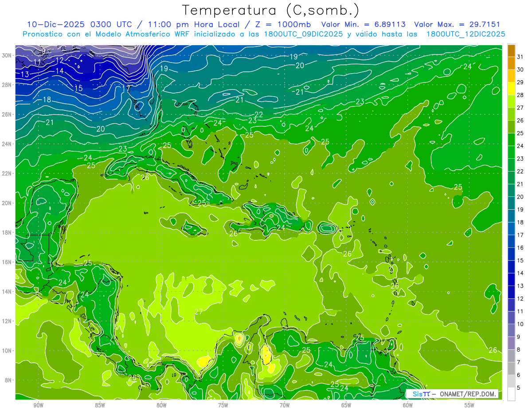Click the '13' contour label on the map
This screenshot has width=532, height=411.
pos(25,74)
